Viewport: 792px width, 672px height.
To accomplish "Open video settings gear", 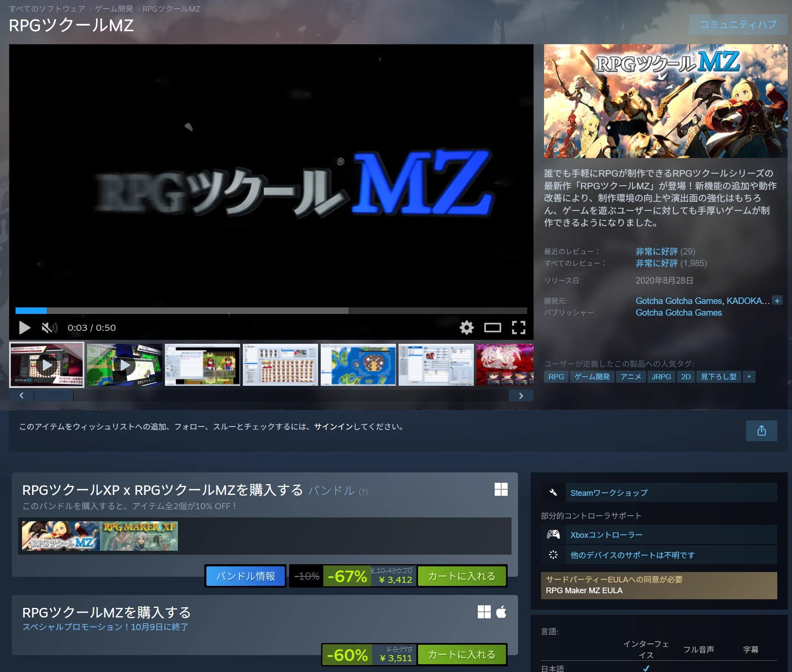I will 467,327.
